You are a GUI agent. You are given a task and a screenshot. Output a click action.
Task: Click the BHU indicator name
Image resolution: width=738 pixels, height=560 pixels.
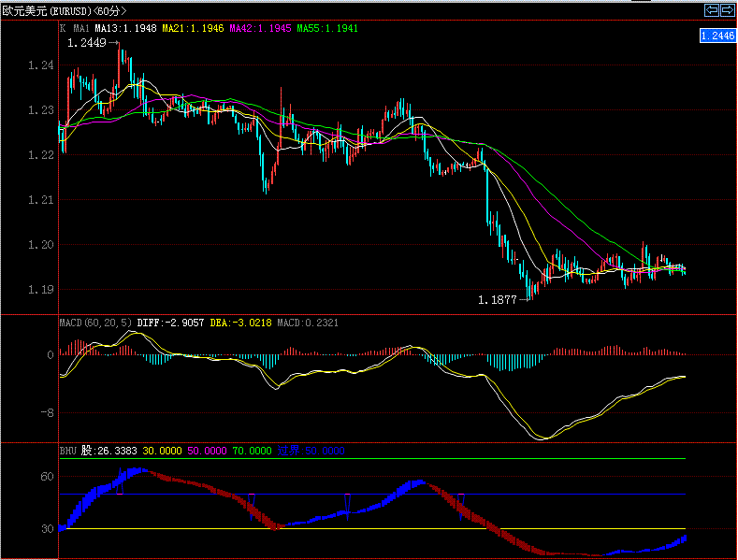pos(67,451)
